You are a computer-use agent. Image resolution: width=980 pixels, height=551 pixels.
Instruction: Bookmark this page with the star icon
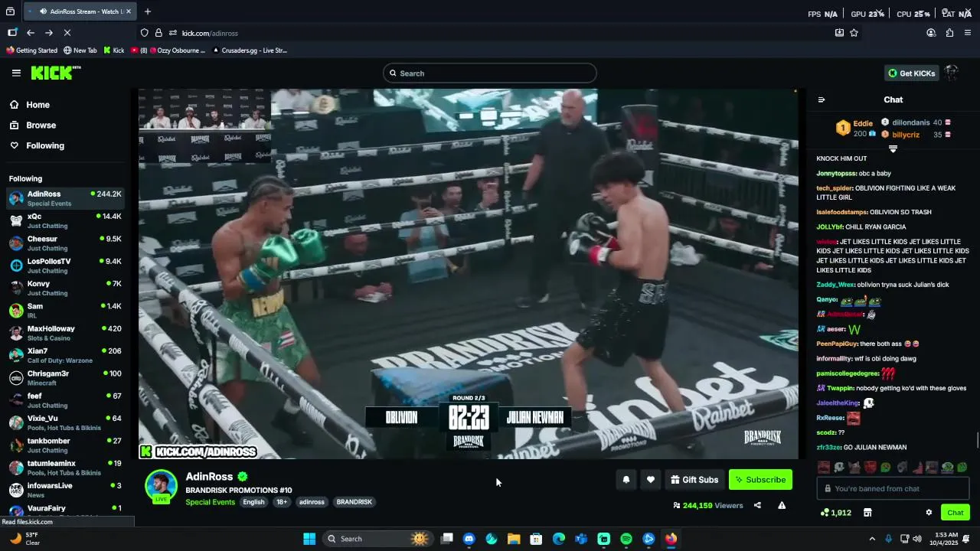tap(854, 33)
